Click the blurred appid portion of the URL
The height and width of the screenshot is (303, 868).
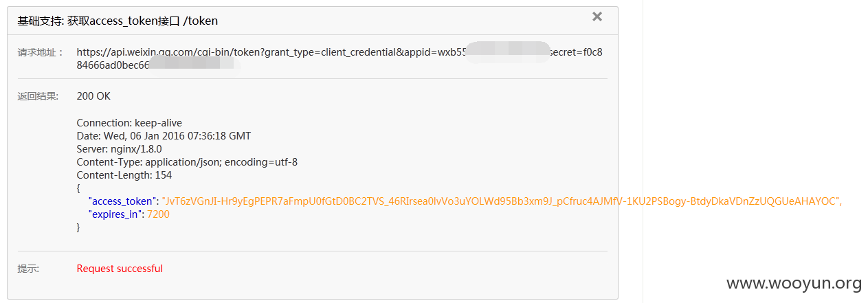coord(507,52)
